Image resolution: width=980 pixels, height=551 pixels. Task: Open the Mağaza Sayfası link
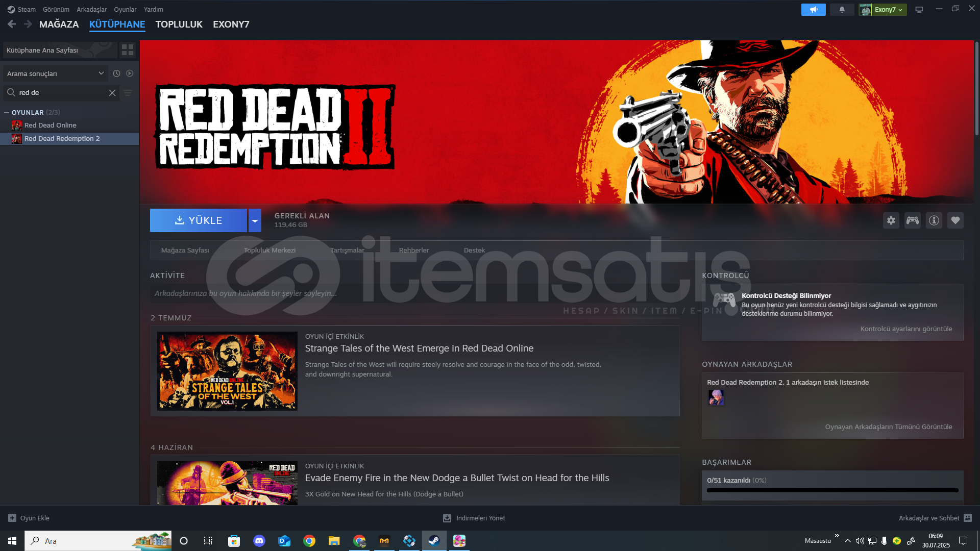pos(185,251)
